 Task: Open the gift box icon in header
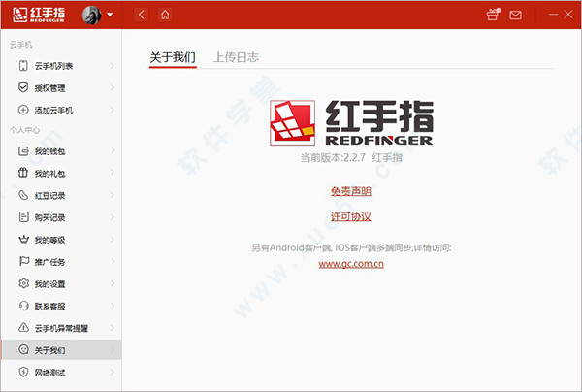[493, 15]
